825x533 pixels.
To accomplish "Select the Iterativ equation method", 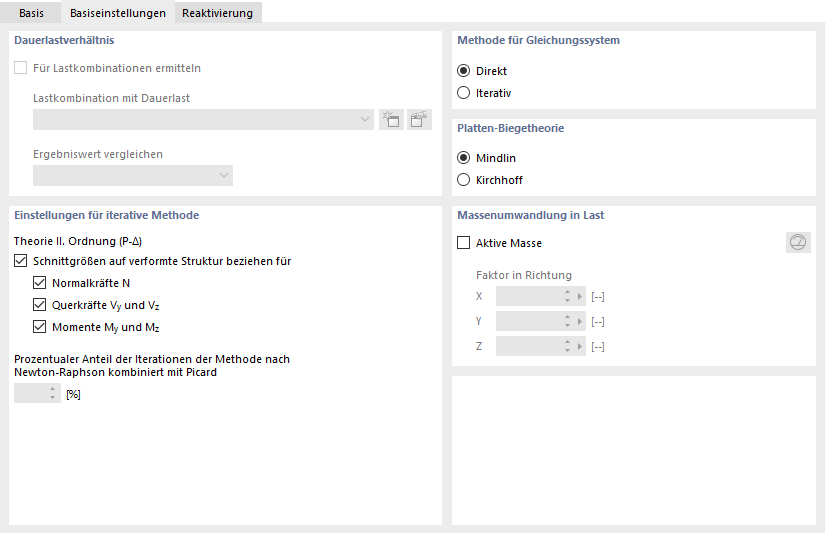I will (463, 93).
